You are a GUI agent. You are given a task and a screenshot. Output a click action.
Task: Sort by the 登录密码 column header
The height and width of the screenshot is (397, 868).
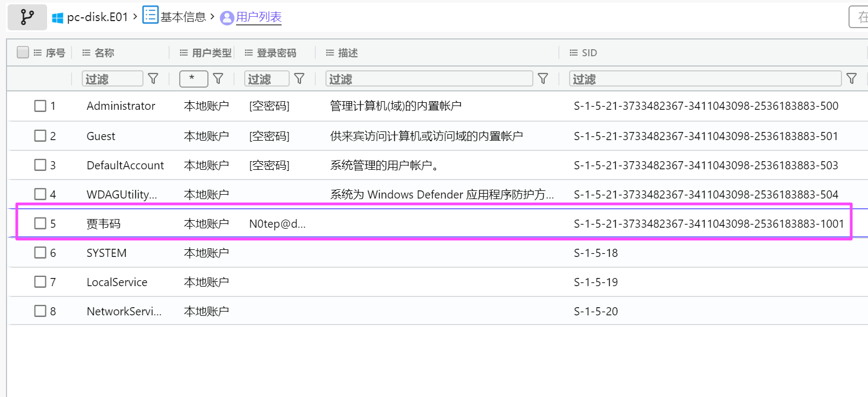[277, 53]
